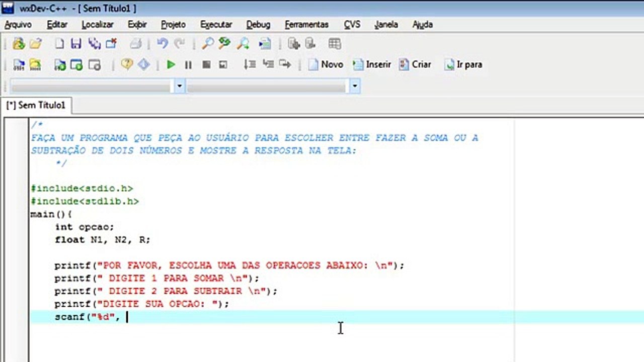Viewport: 644px width, 362px height.
Task: Click the blue diamond info icon
Action: click(x=144, y=64)
